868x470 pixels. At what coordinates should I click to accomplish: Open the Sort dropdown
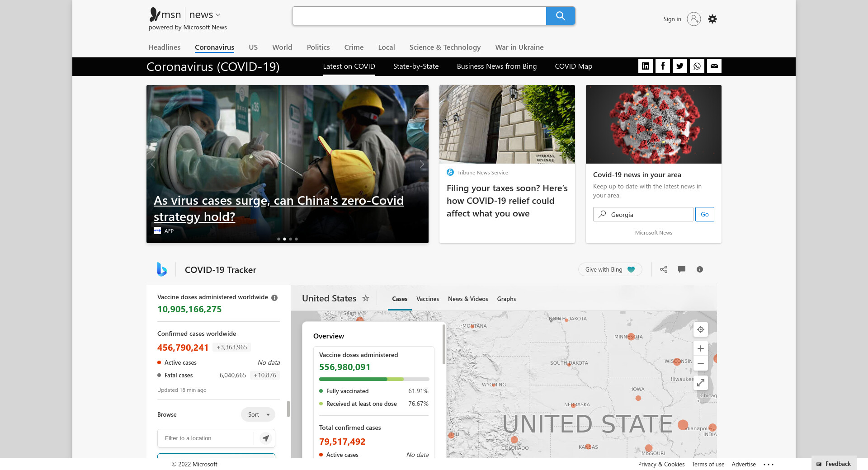pyautogui.click(x=258, y=414)
